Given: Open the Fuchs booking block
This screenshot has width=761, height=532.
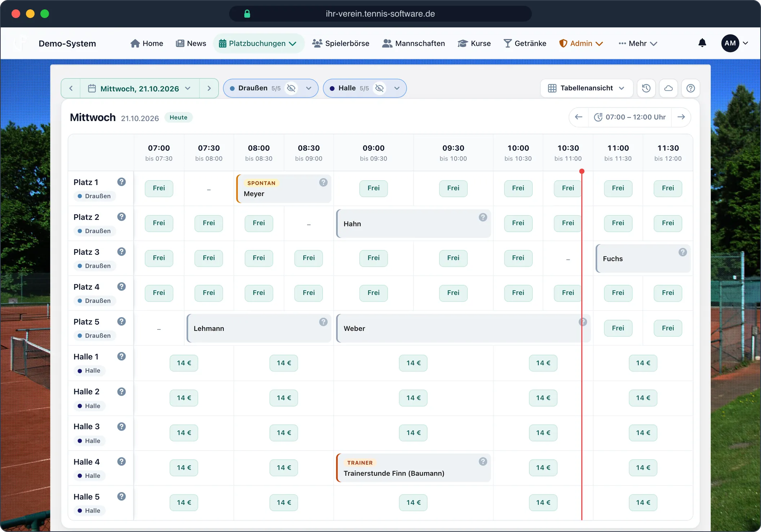Looking at the screenshot, I should coord(643,258).
